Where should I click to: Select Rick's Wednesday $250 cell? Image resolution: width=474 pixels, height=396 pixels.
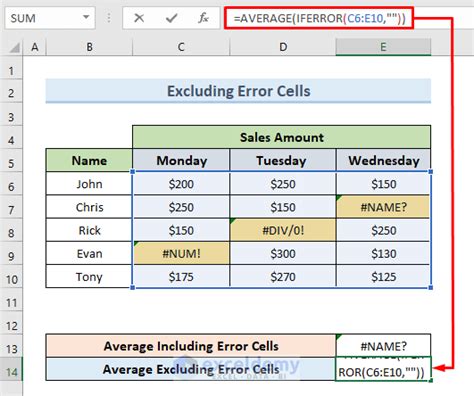click(383, 230)
